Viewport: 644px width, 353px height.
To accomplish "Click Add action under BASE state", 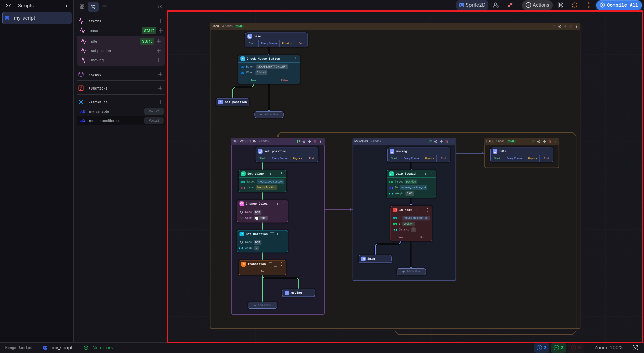I will (269, 114).
